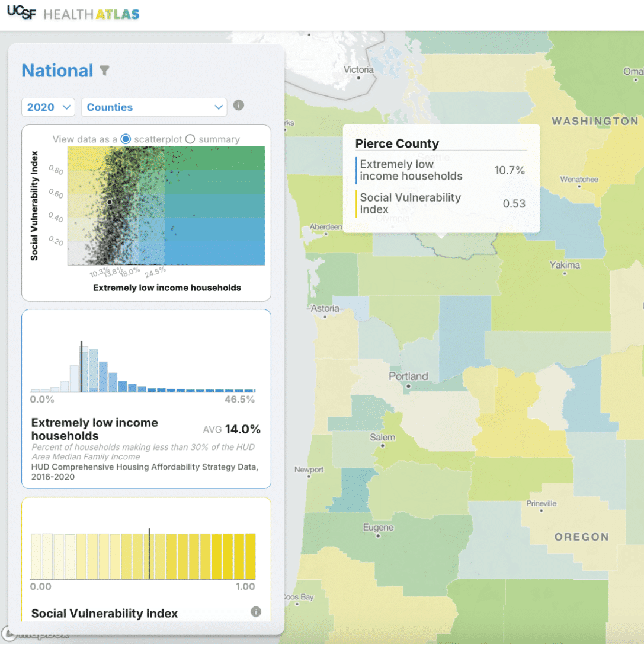Click the Salem city label on the map
Screen dimensions: 644x645
point(382,438)
